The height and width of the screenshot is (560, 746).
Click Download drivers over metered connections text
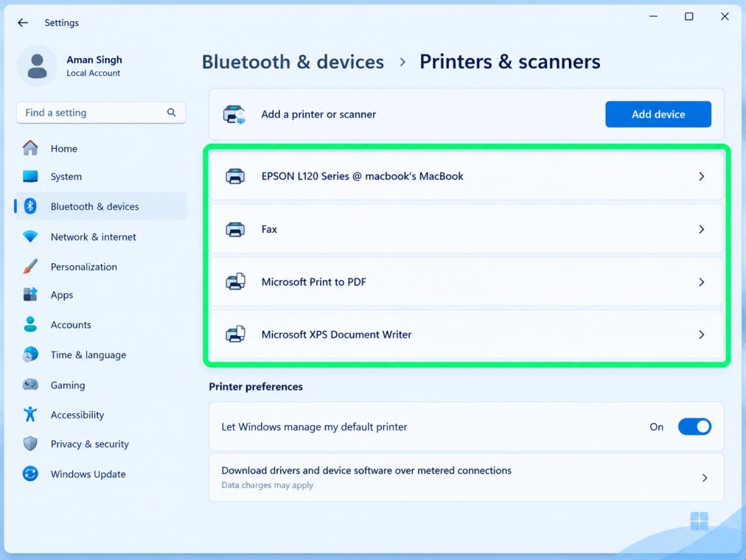pyautogui.click(x=366, y=470)
